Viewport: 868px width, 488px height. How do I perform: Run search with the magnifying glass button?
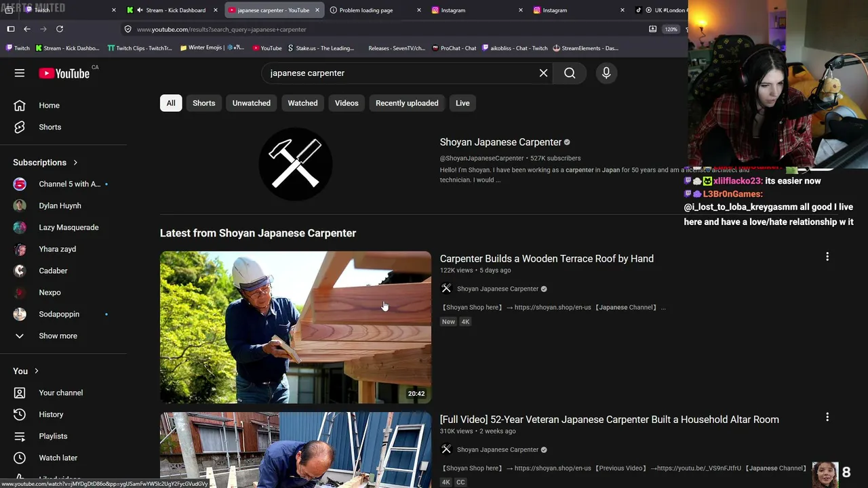pyautogui.click(x=570, y=73)
